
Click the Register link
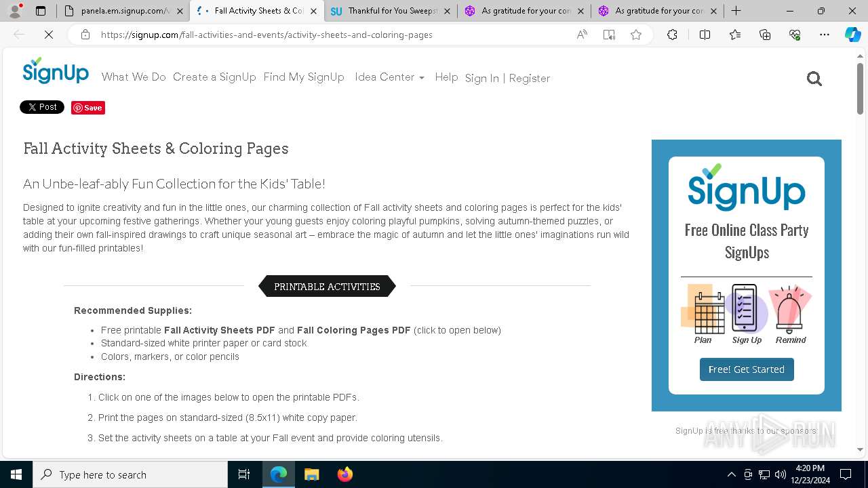click(x=530, y=79)
